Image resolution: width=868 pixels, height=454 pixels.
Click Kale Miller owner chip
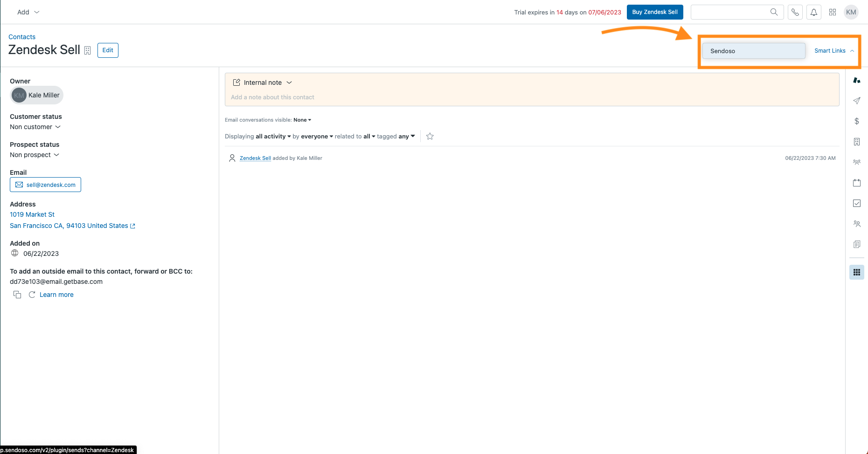click(36, 95)
